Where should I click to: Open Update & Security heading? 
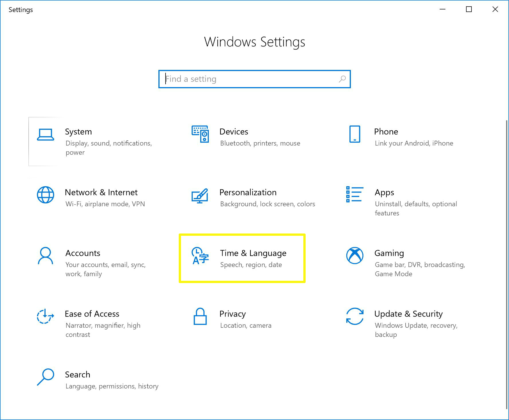[x=408, y=314]
